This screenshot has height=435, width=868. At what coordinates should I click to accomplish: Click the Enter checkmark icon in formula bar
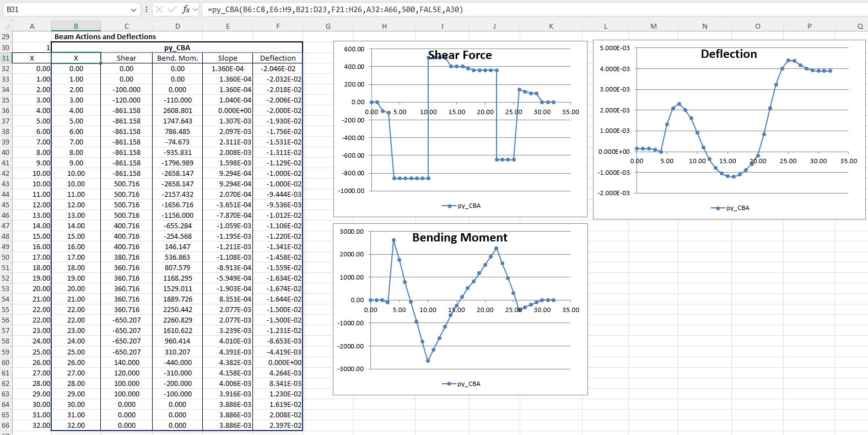[x=172, y=9]
